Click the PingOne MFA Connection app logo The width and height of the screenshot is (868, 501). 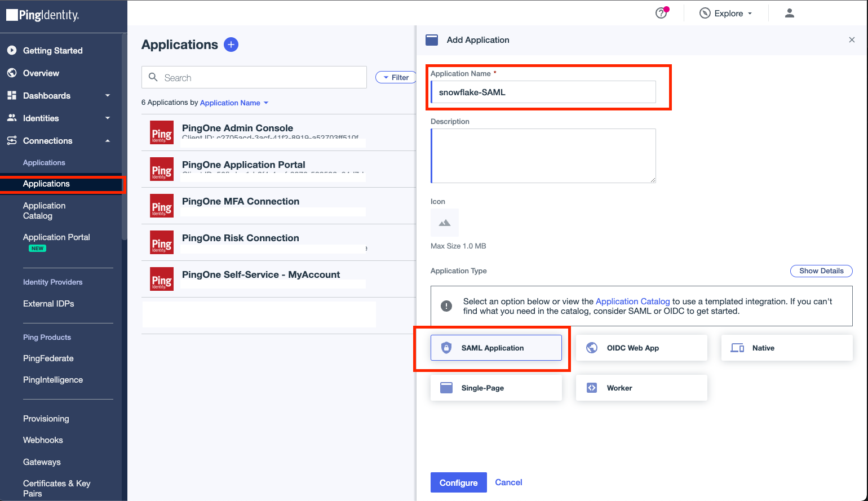click(162, 206)
